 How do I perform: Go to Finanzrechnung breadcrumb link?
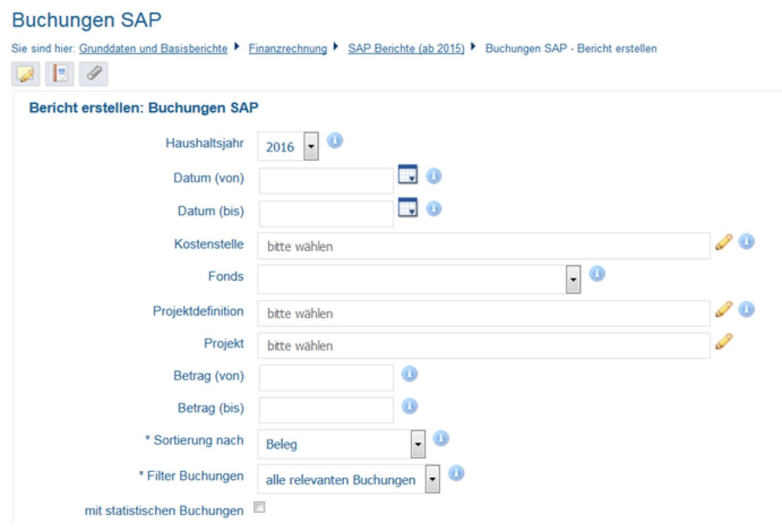pos(288,48)
